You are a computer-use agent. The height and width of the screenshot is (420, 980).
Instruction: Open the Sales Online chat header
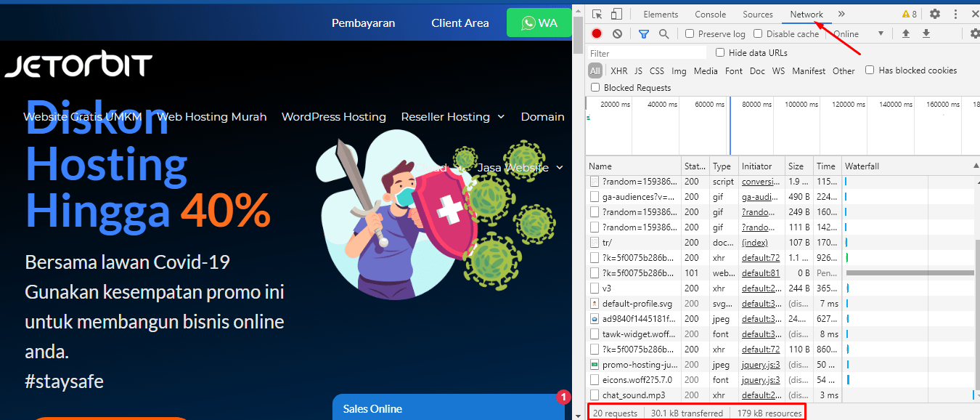(448, 408)
